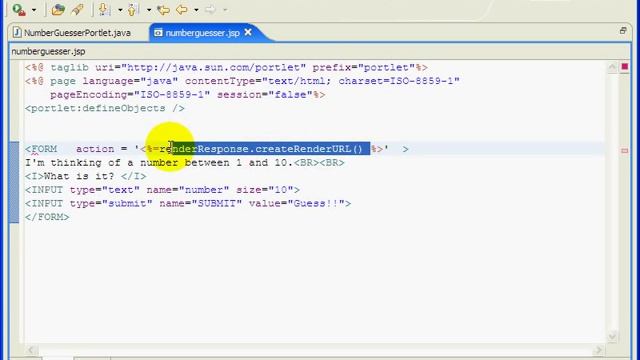Click the INPUT type="text" line
640x360 pixels.
[162, 190]
